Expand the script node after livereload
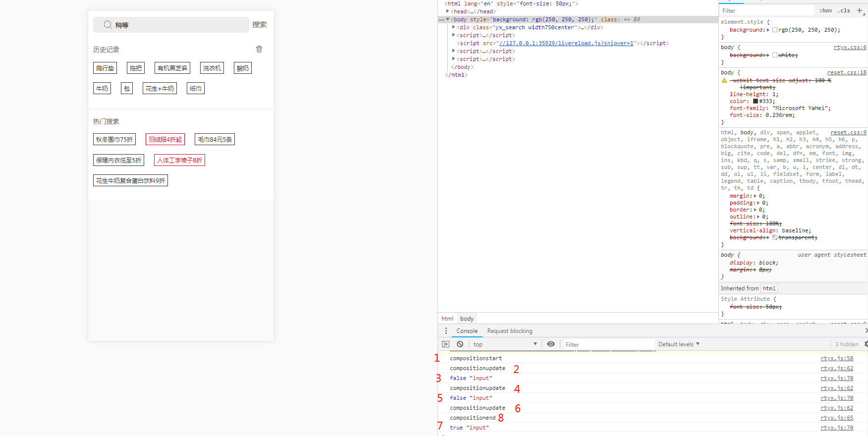This screenshot has width=868, height=436. [x=453, y=51]
